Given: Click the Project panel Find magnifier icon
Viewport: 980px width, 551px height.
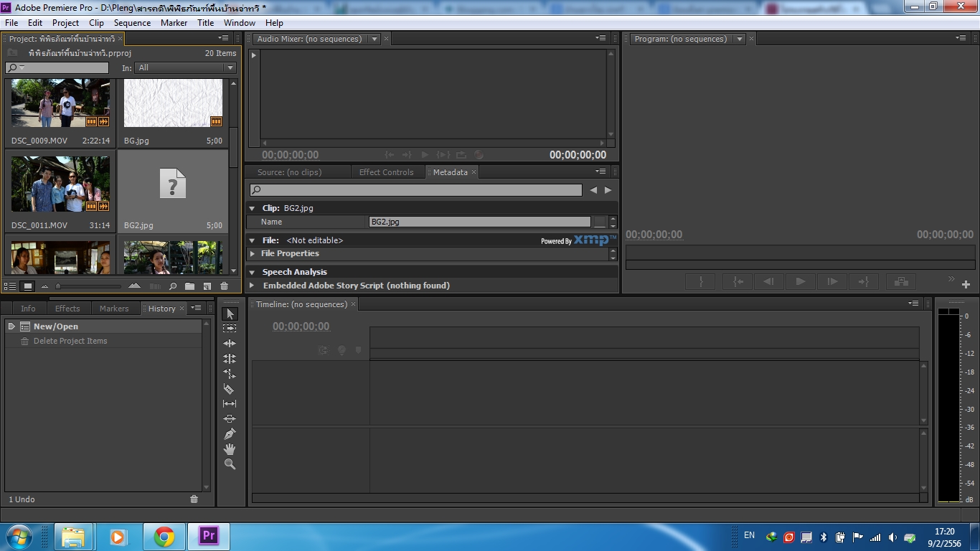Looking at the screenshot, I should pyautogui.click(x=173, y=286).
